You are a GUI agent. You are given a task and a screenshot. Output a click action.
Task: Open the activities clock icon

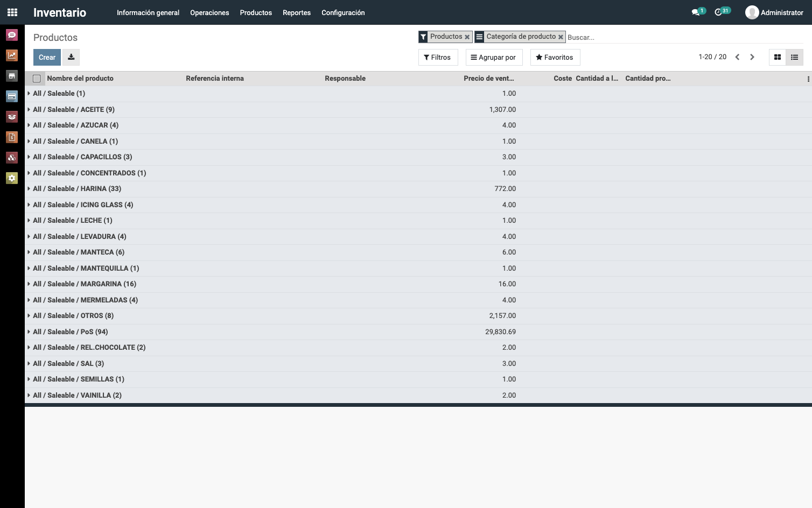722,12
